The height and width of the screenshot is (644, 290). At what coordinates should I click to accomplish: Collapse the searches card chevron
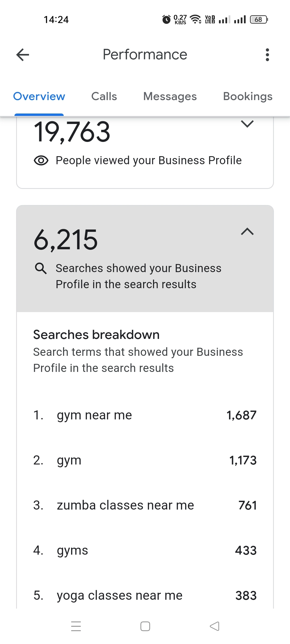(x=247, y=232)
